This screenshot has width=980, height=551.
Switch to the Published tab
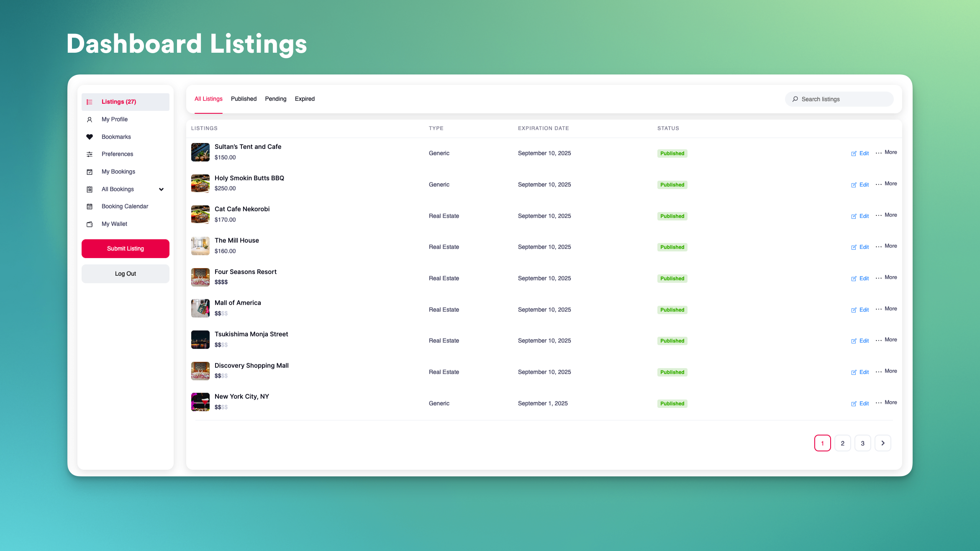[244, 99]
